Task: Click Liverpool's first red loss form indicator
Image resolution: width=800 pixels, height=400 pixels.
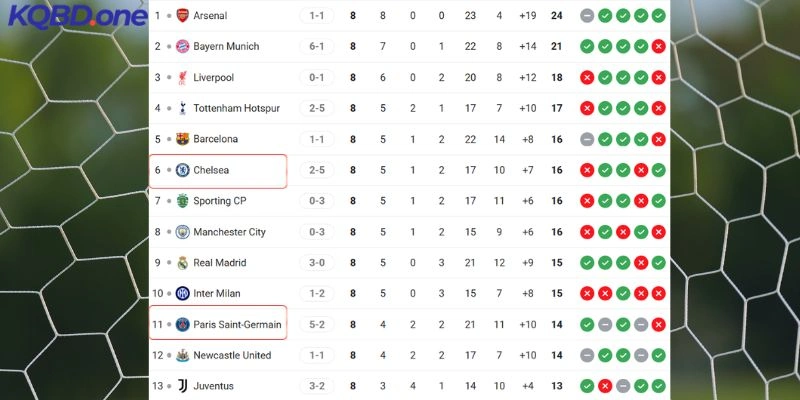Action: point(587,77)
